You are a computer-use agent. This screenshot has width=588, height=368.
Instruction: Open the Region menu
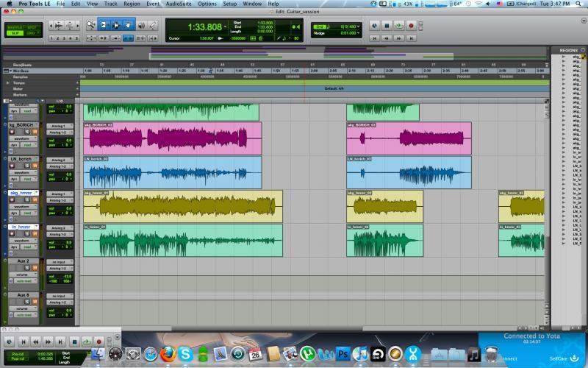click(x=132, y=4)
